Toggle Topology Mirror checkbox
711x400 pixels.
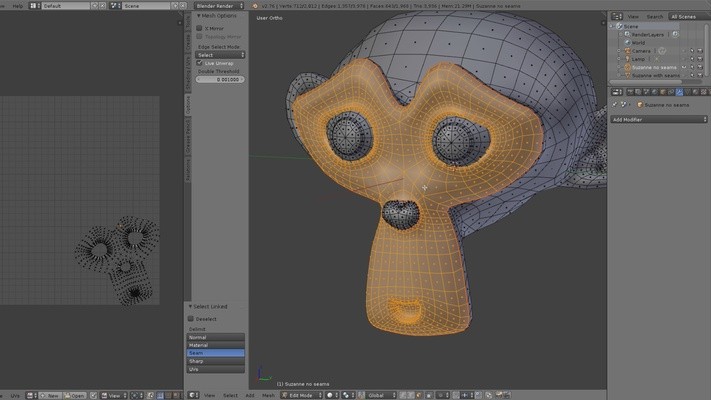199,36
